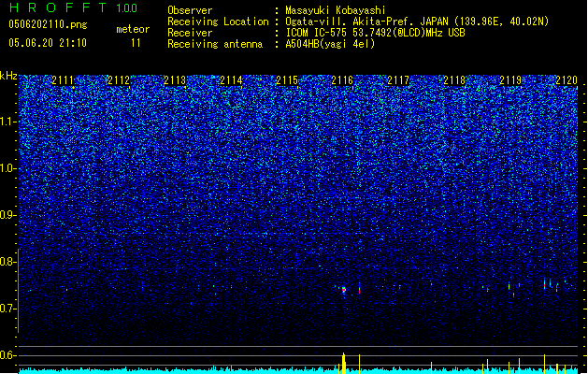Click the Receiver label
This screenshot has width=588, height=374.
point(190,33)
